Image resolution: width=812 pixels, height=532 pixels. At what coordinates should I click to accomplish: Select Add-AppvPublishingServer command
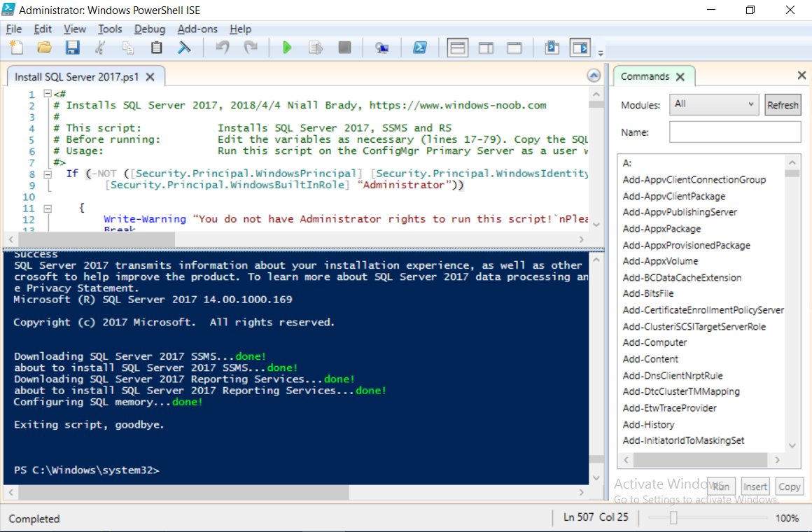[x=680, y=212]
